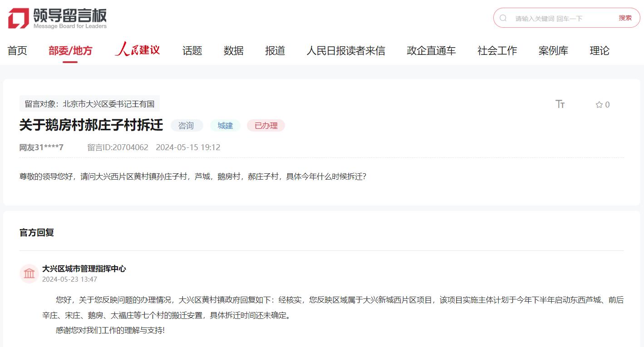Go to 社会工作 section
Screen dimensions: 644x347
coord(497,51)
